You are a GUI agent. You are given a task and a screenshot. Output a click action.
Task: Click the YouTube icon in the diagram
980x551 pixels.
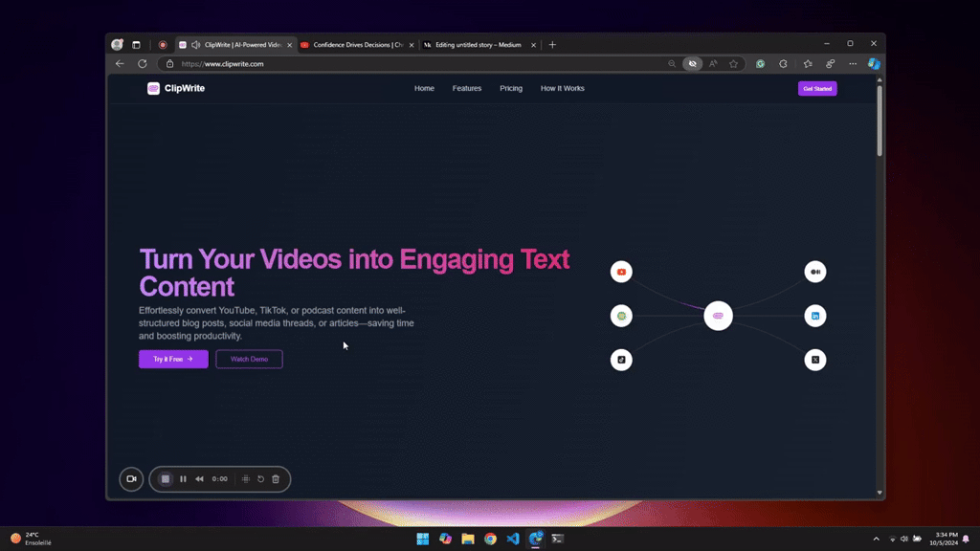pos(621,272)
